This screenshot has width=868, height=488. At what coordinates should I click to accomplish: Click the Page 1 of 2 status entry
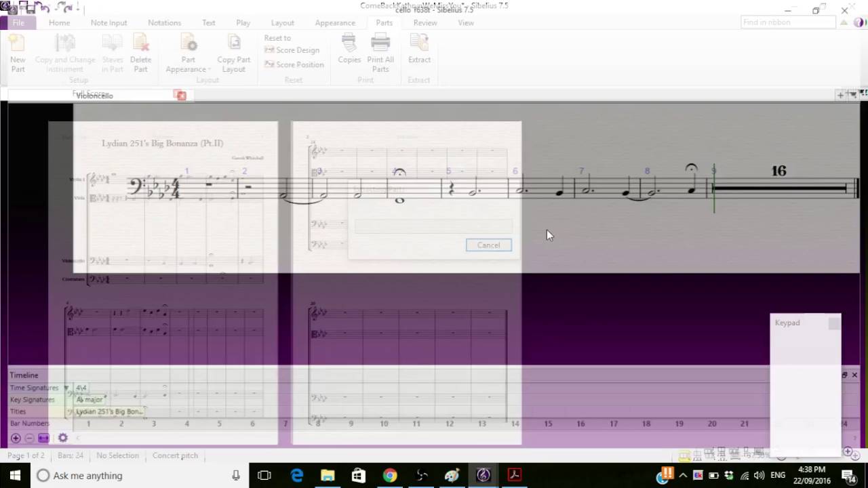click(x=26, y=455)
